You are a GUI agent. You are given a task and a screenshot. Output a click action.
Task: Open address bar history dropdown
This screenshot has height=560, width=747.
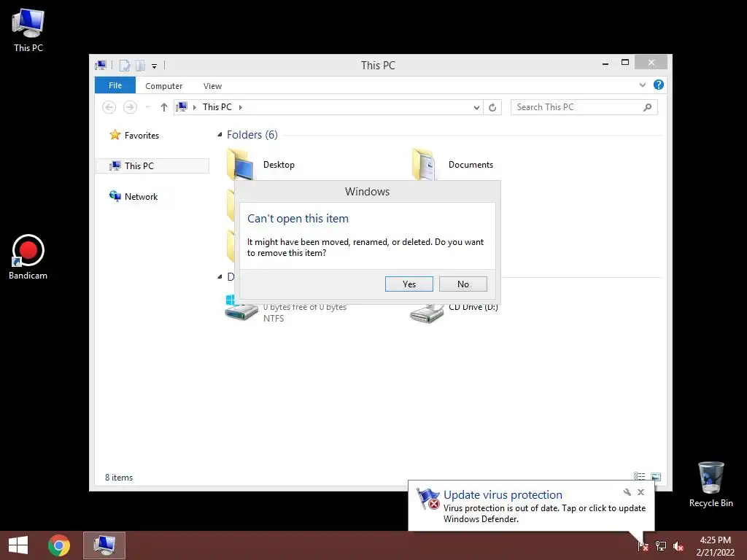(x=476, y=108)
